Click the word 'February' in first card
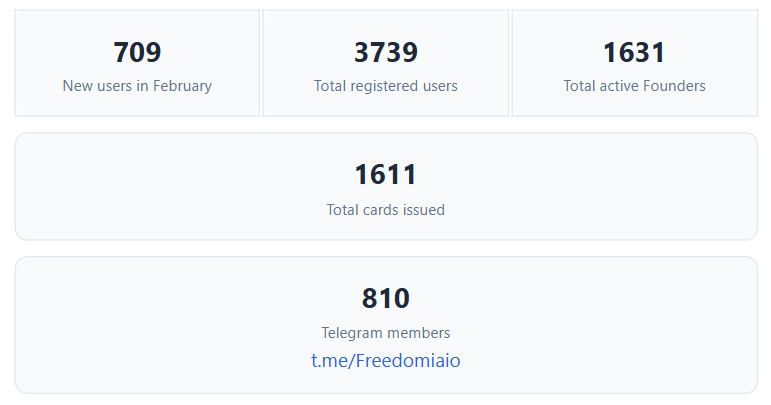Screen dimensions: 771x405 (x=182, y=86)
